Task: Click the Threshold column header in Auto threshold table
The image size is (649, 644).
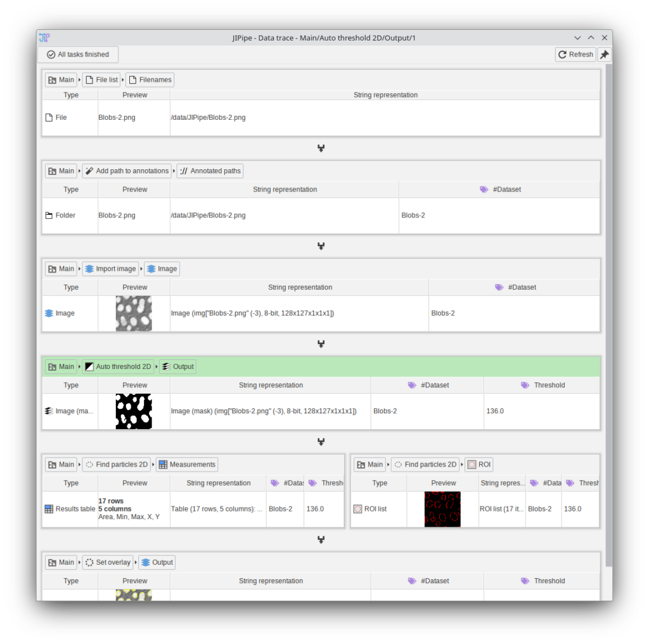Action: click(x=542, y=385)
